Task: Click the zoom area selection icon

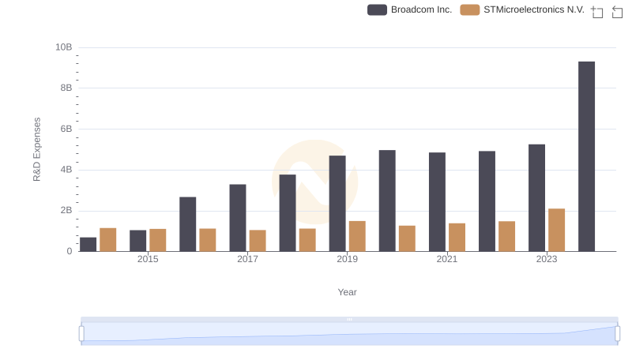Action: tap(597, 12)
